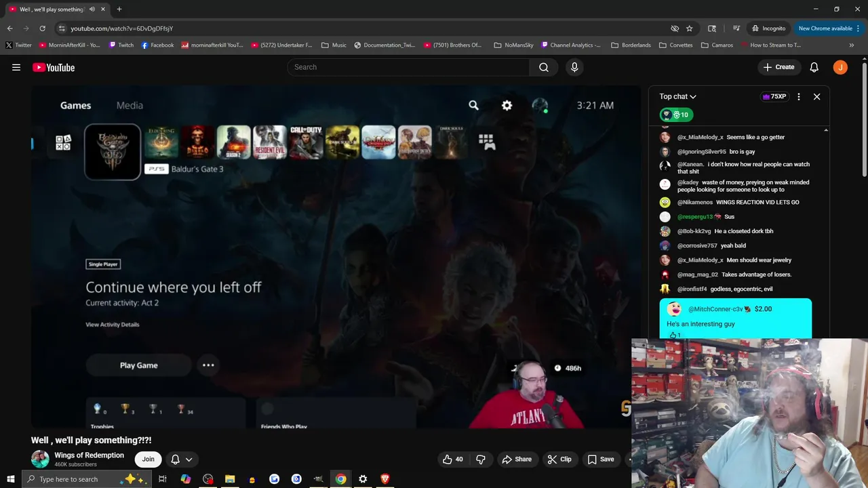The width and height of the screenshot is (868, 488).
Task: Open the YouTube guide hamburger menu
Action: coord(16,67)
